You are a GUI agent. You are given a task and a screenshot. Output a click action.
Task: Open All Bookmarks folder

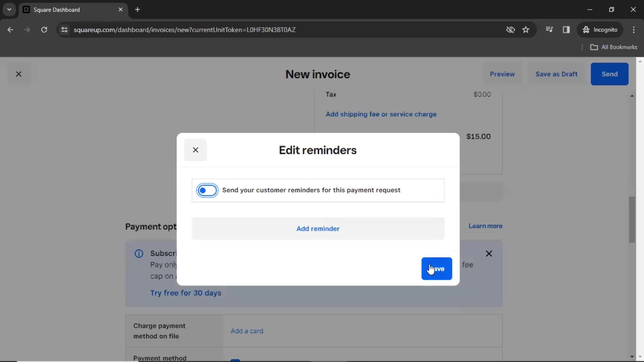(614, 47)
